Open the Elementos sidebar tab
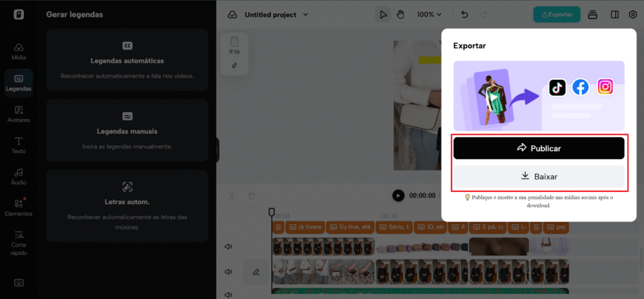Image resolution: width=644 pixels, height=299 pixels. [x=19, y=208]
